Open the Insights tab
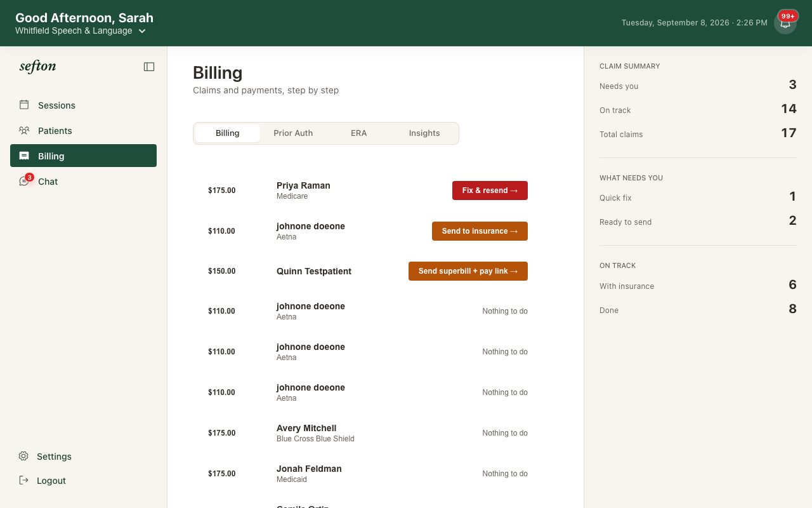This screenshot has width=812, height=508. click(424, 133)
